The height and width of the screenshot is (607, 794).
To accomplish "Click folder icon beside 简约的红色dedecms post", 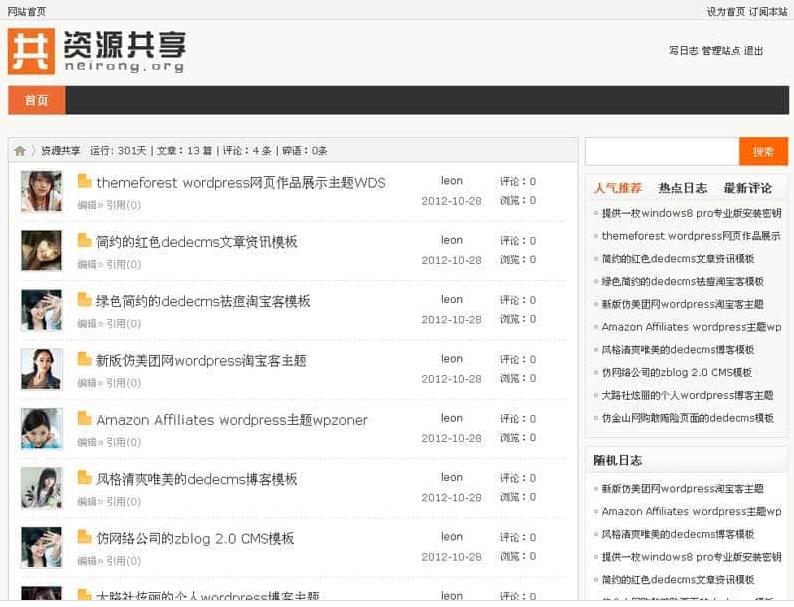I will pos(85,241).
